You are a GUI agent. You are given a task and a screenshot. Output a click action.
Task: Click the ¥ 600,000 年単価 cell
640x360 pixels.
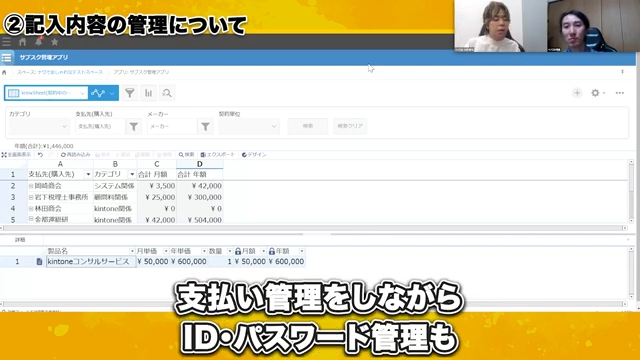[x=188, y=262]
